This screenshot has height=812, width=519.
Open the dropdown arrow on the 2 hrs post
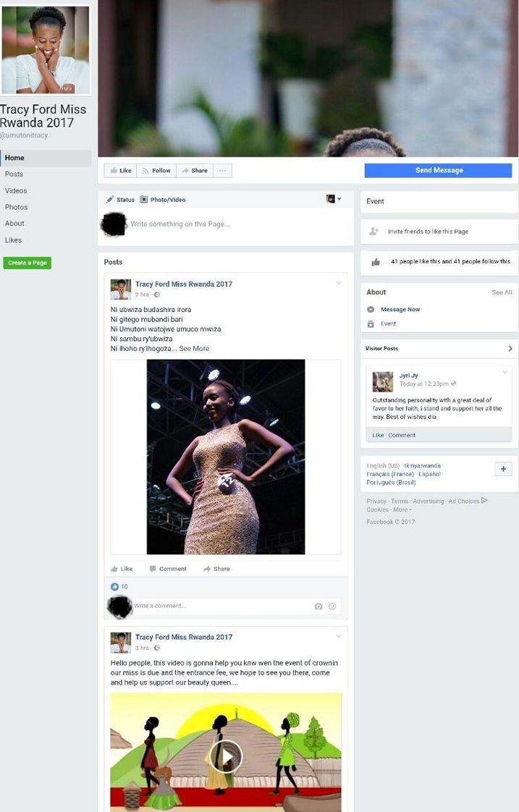point(339,283)
